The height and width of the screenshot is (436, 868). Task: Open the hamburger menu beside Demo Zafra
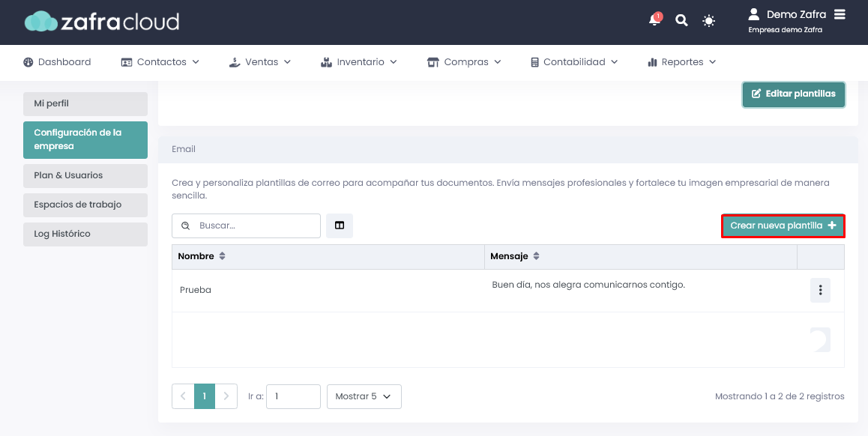click(840, 14)
